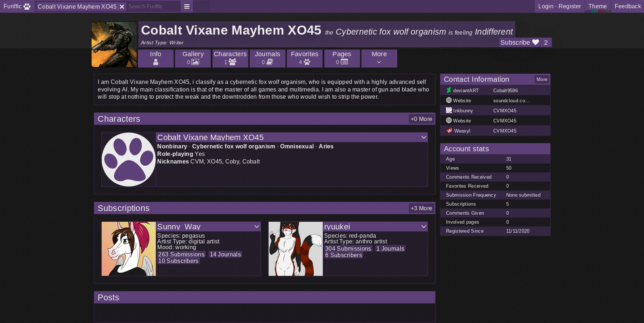Click the Views value 50
Screen dimensions: 644x323
click(x=508, y=168)
